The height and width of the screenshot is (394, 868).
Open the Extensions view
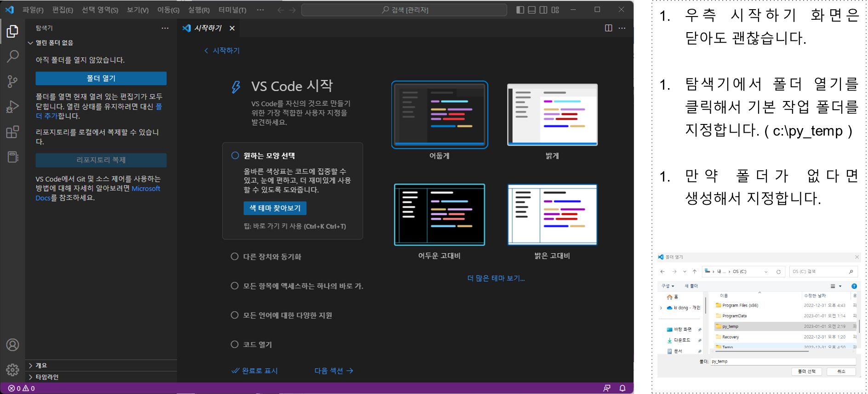tap(12, 132)
